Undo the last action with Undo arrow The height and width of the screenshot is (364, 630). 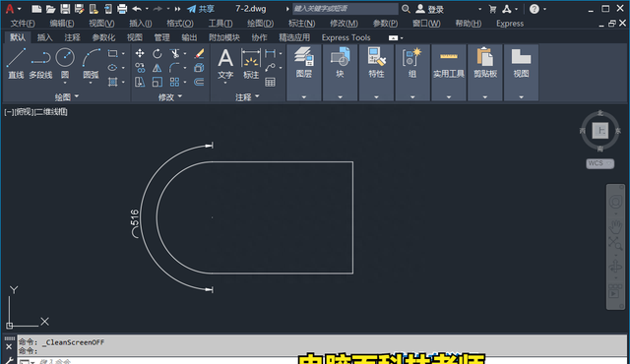tap(137, 9)
